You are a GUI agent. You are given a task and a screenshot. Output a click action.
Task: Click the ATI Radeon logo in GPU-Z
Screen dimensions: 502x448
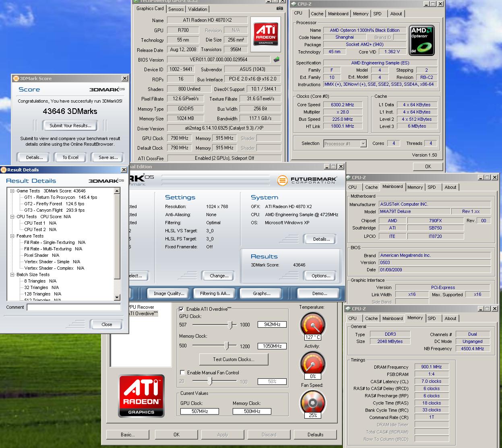(266, 34)
